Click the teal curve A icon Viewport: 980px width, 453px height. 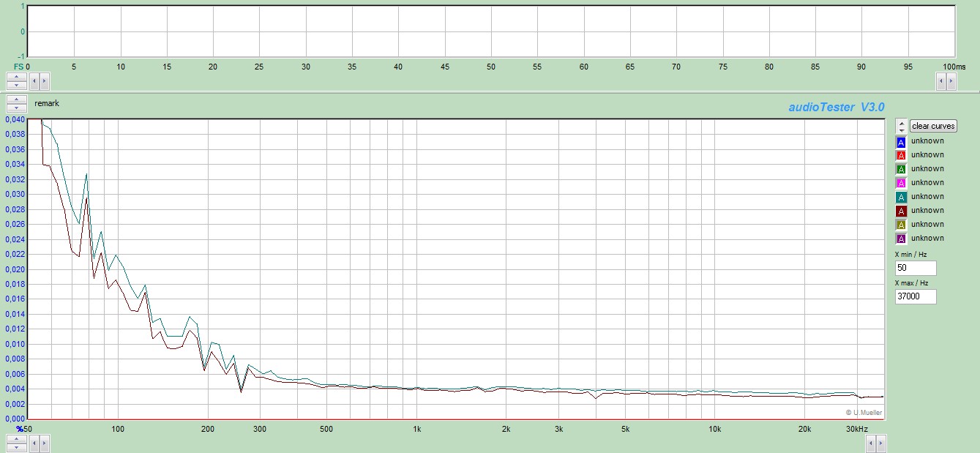pos(901,198)
